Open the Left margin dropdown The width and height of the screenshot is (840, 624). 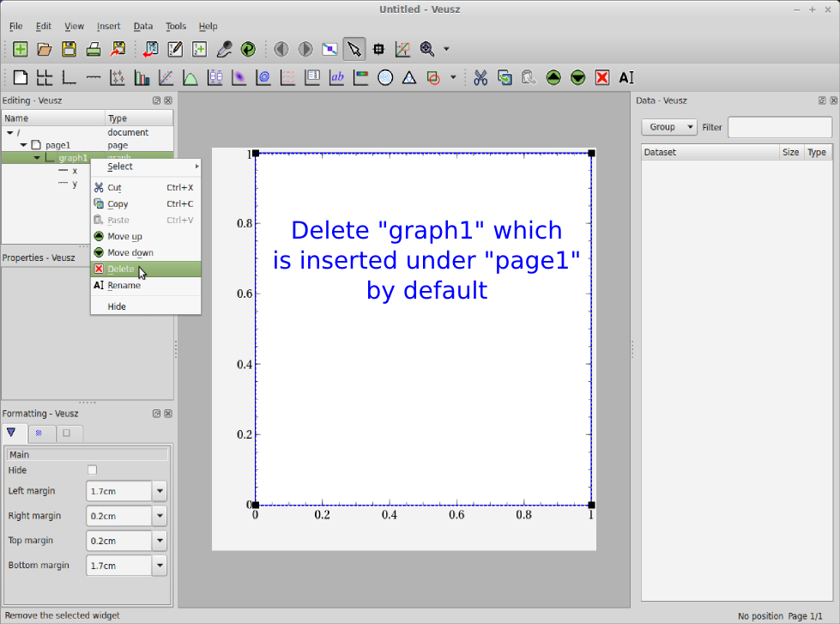pyautogui.click(x=159, y=492)
